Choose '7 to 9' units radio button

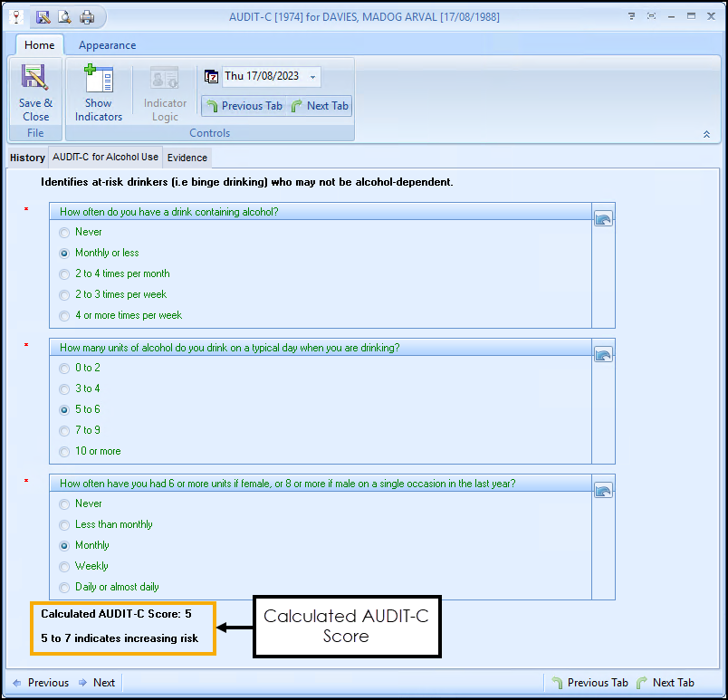point(64,431)
